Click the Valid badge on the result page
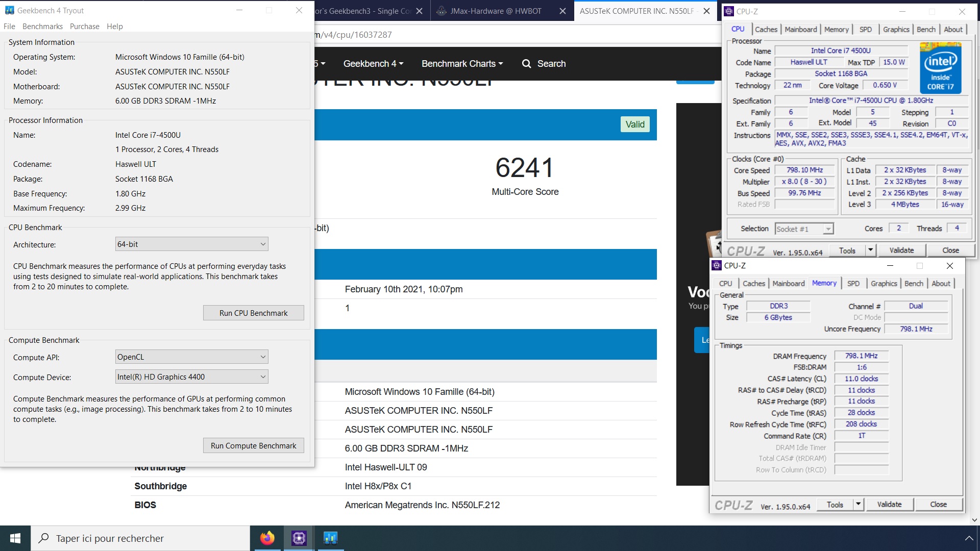Screen dimensions: 980x551 (635, 124)
